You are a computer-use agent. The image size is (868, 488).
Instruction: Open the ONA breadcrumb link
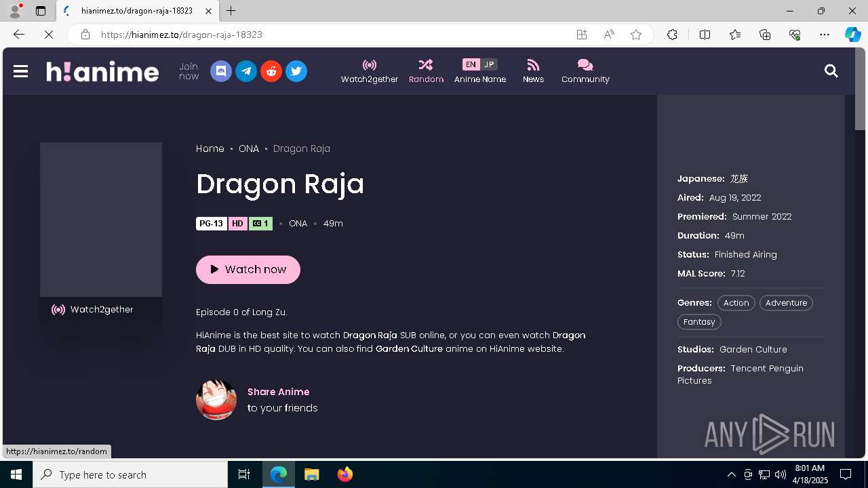coord(249,148)
